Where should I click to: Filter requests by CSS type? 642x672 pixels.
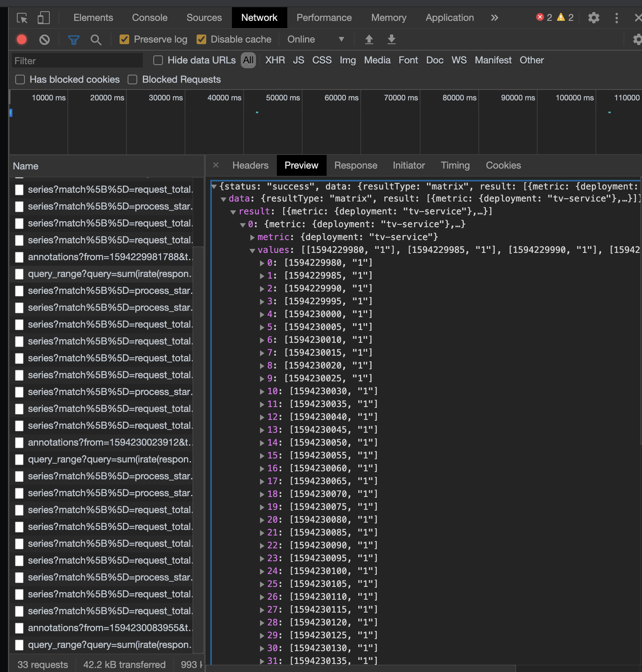(x=322, y=60)
